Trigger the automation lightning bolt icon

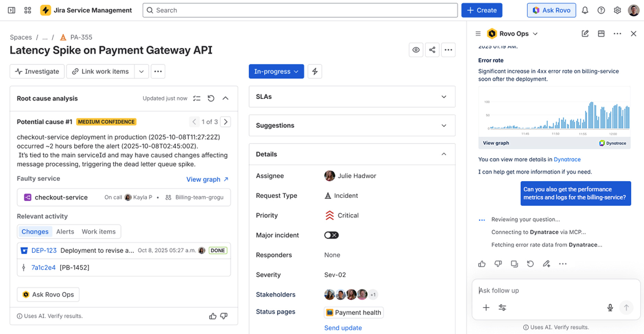[x=315, y=71]
